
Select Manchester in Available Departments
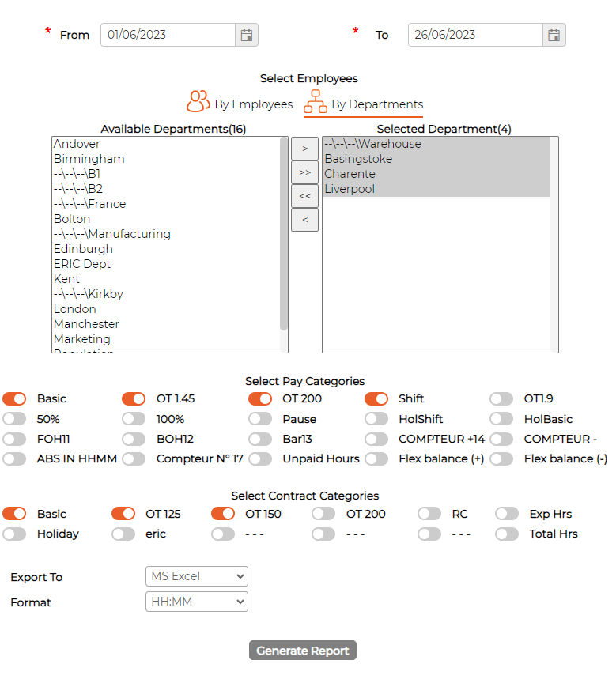tap(166, 324)
